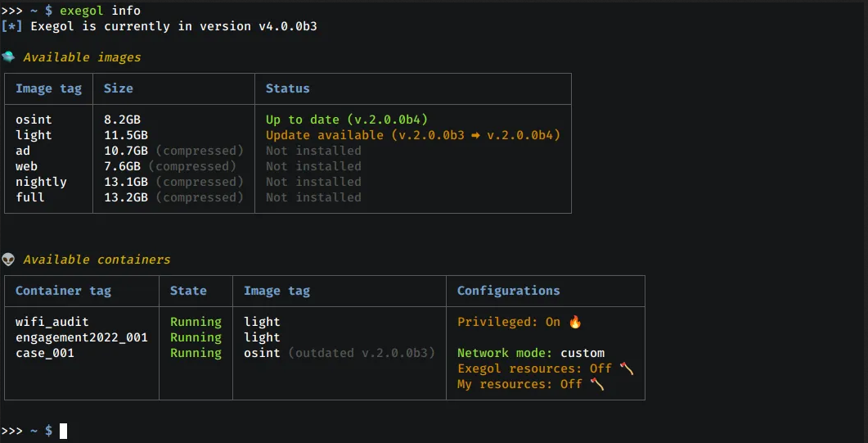Select the 'case_001' container tag
868x443 pixels.
[x=45, y=353]
